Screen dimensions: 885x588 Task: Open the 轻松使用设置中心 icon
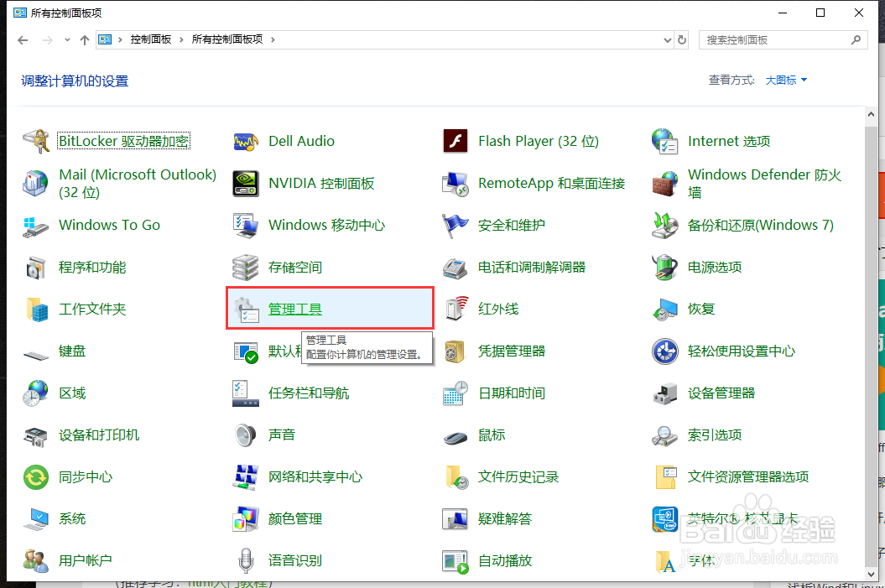665,351
